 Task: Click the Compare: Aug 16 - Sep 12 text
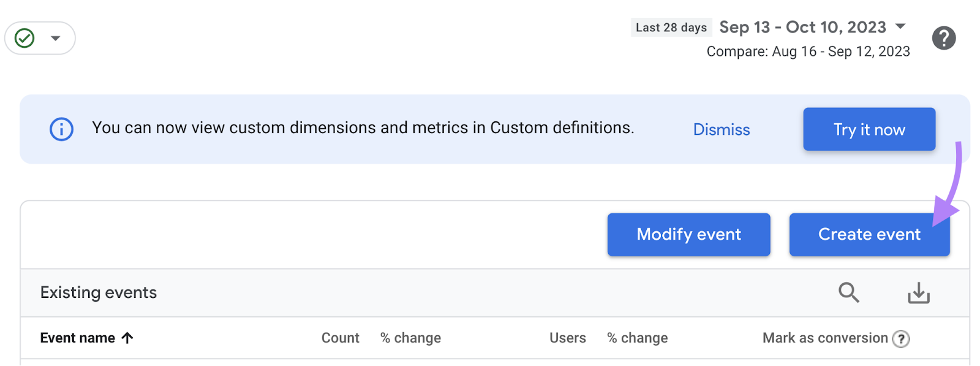(808, 51)
